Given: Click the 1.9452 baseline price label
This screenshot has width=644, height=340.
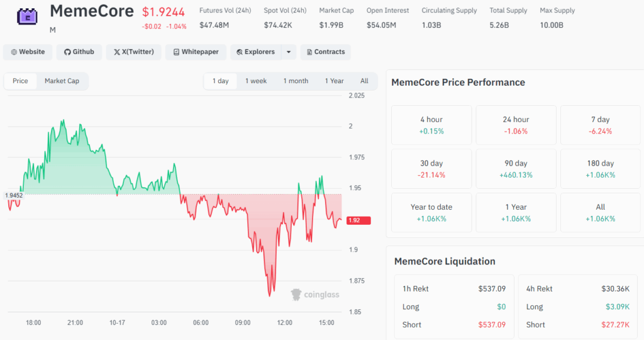Looking at the screenshot, I should pyautogui.click(x=14, y=195).
